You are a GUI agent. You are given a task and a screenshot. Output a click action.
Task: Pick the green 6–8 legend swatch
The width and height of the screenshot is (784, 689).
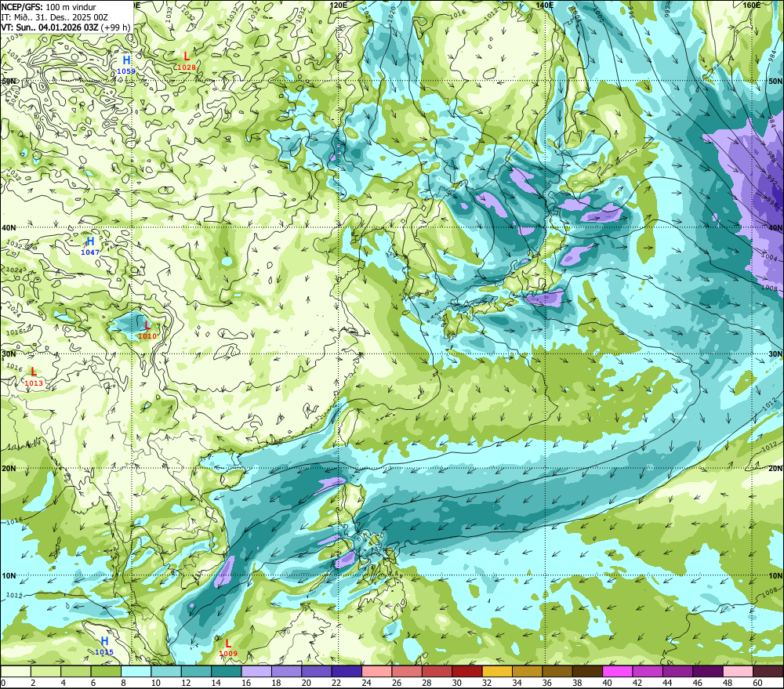tap(106, 671)
